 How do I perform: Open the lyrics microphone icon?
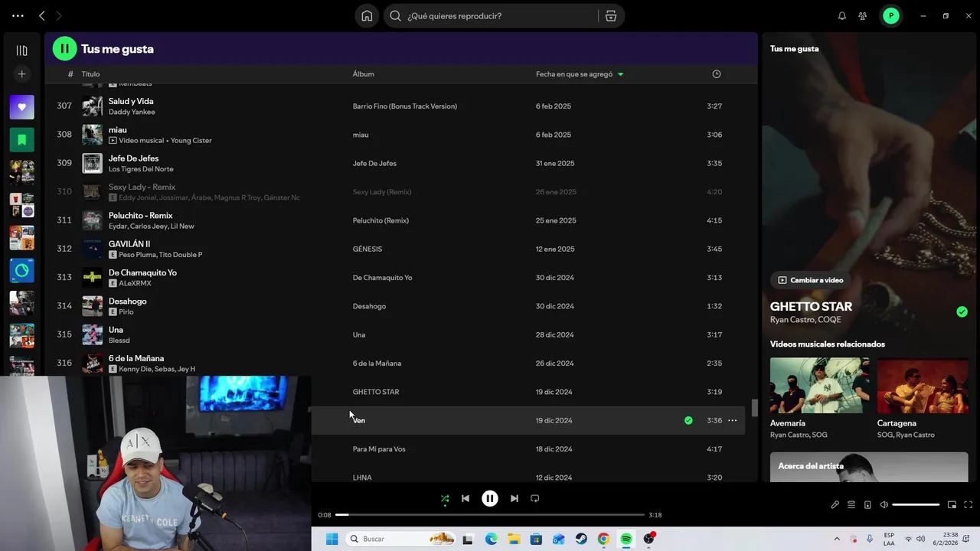coord(835,505)
